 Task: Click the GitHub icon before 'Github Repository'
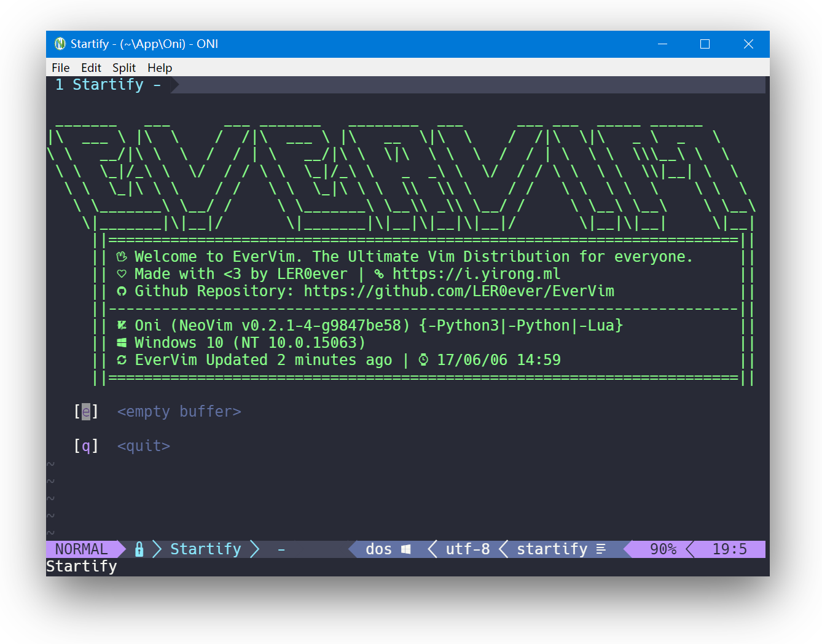coord(122,291)
